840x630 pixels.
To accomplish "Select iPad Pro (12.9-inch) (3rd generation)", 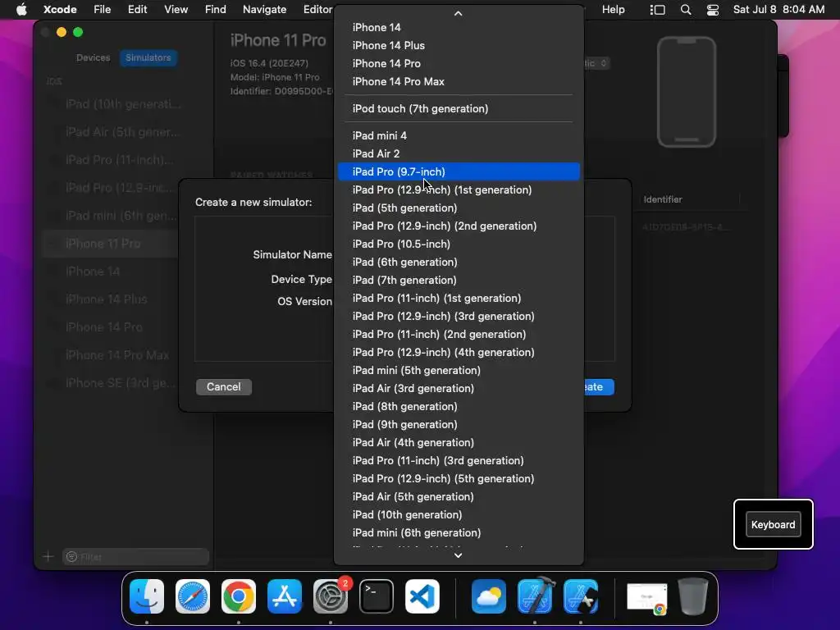I will click(x=459, y=316).
